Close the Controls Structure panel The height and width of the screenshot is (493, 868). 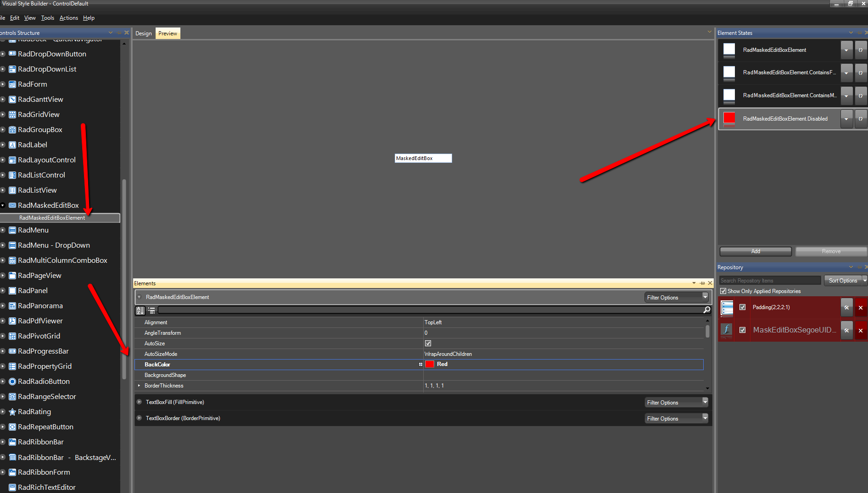[127, 33]
